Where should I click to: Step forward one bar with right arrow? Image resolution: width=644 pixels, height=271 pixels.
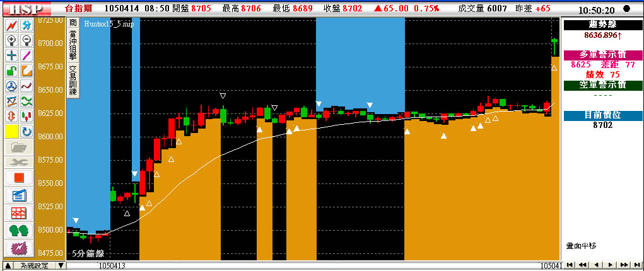coord(611,265)
